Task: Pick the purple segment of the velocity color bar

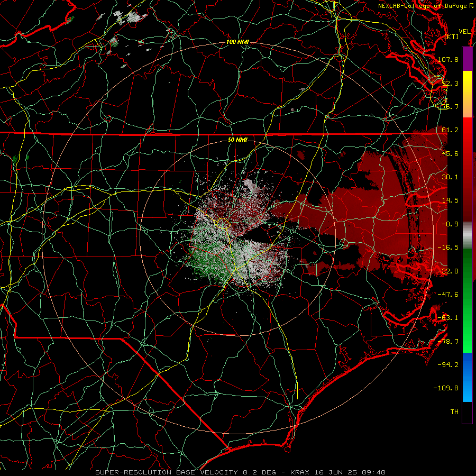Action: pos(467,59)
